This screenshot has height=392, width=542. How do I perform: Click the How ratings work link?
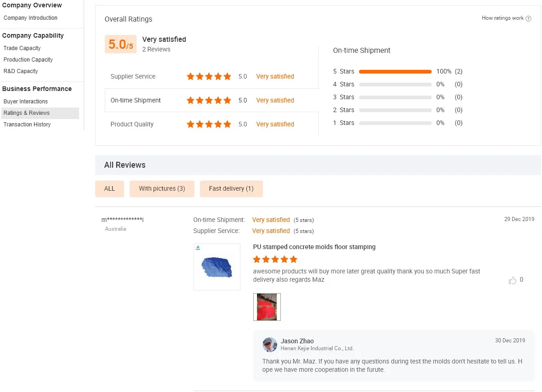click(502, 18)
